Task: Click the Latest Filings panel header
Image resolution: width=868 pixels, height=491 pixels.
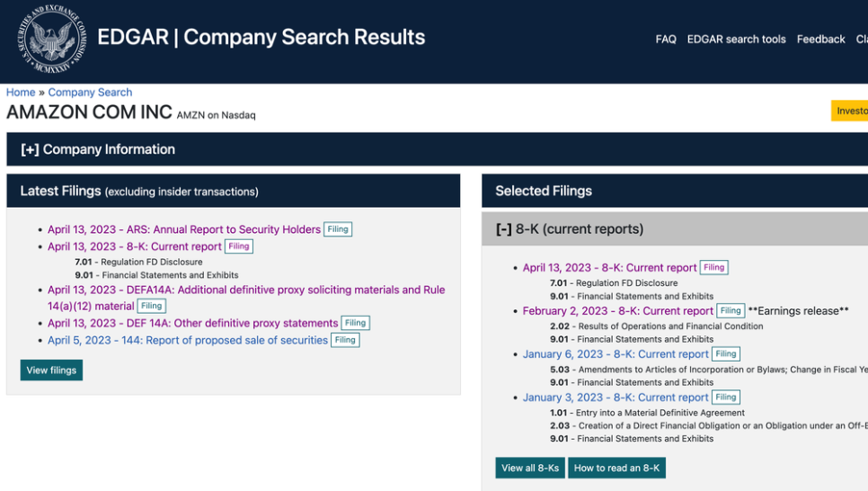Action: 233,191
